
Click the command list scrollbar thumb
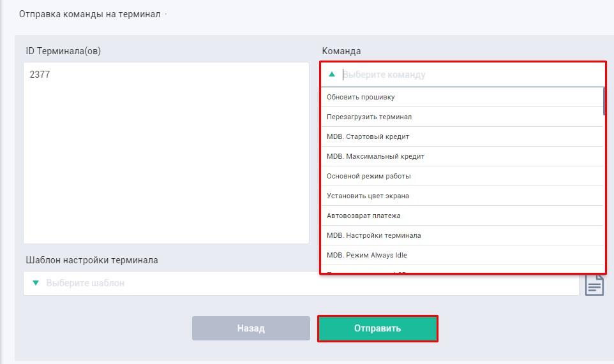pos(603,101)
